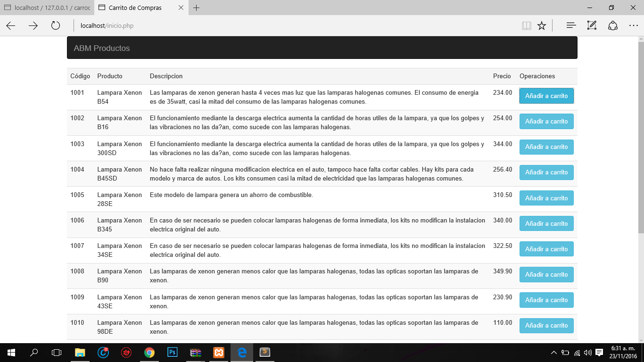Click the Código column header
Screen dimensions: 644x362
[80, 76]
